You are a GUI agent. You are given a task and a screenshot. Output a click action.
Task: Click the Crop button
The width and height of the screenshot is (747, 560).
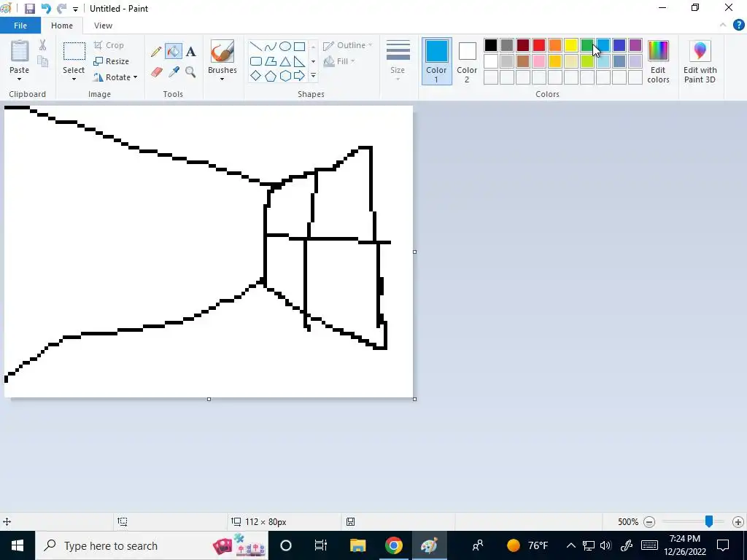[109, 45]
